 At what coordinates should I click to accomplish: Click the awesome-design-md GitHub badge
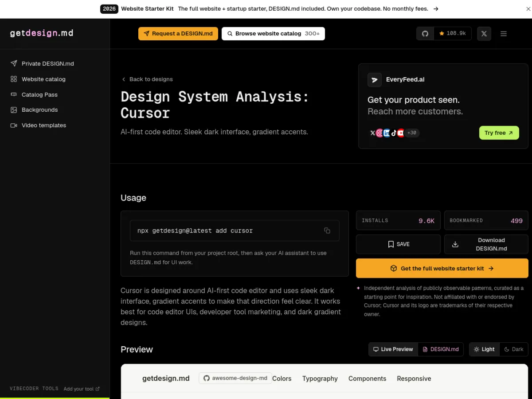coord(235,378)
